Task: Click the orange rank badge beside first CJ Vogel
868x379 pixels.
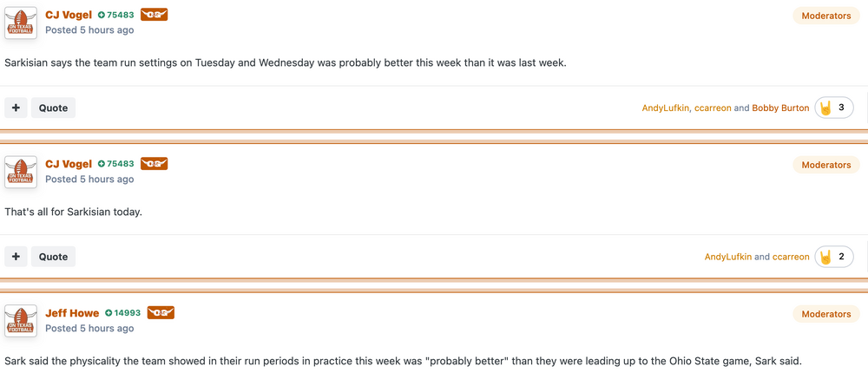Action: (x=154, y=16)
